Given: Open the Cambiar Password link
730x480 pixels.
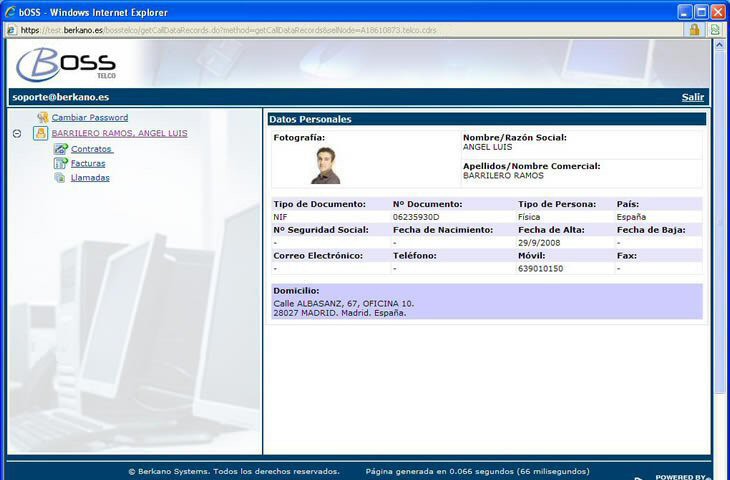Looking at the screenshot, I should coord(90,118).
